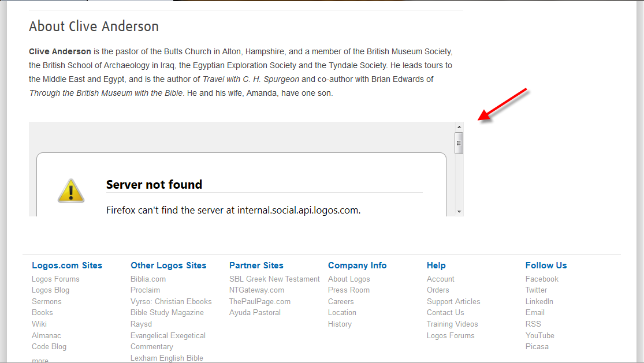This screenshot has height=363, width=644.
Task: Open the YouTube link
Action: click(x=539, y=335)
